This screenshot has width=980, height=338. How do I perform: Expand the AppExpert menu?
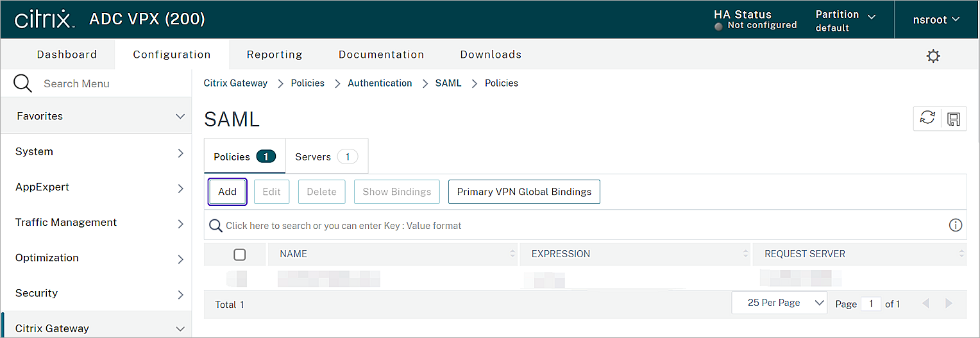point(96,187)
